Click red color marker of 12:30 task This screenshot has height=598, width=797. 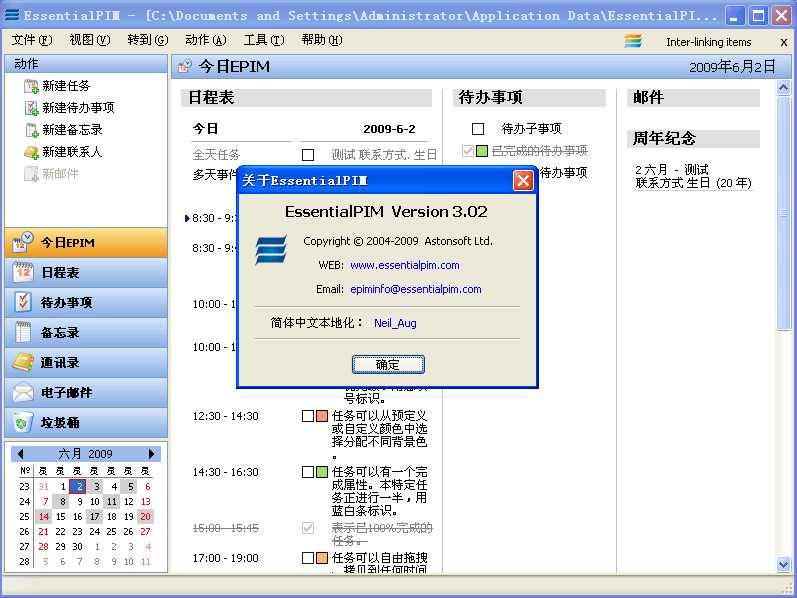[322, 416]
